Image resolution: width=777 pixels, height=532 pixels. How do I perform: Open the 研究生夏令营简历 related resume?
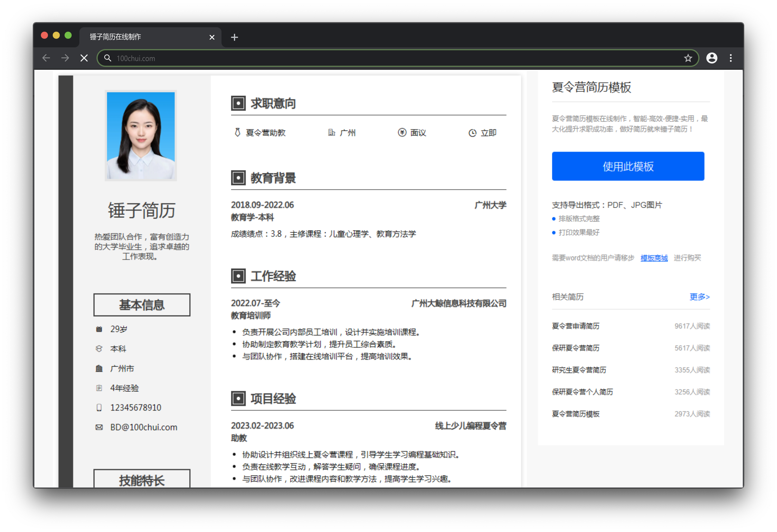pyautogui.click(x=579, y=370)
